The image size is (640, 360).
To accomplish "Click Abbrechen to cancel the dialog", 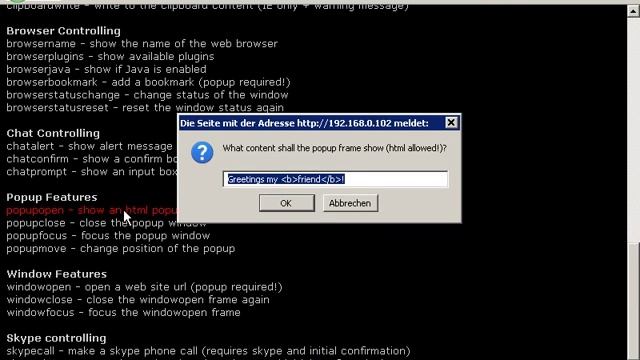I will [x=350, y=203].
